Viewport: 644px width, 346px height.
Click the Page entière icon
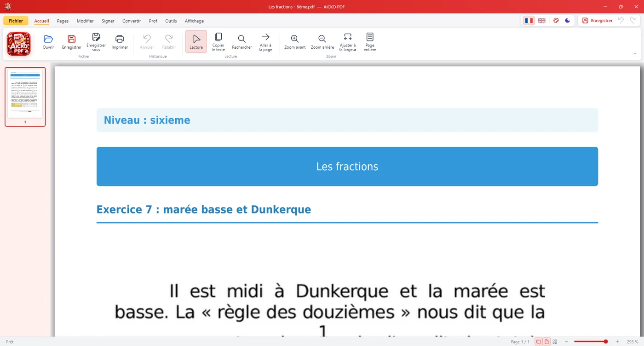point(370,37)
